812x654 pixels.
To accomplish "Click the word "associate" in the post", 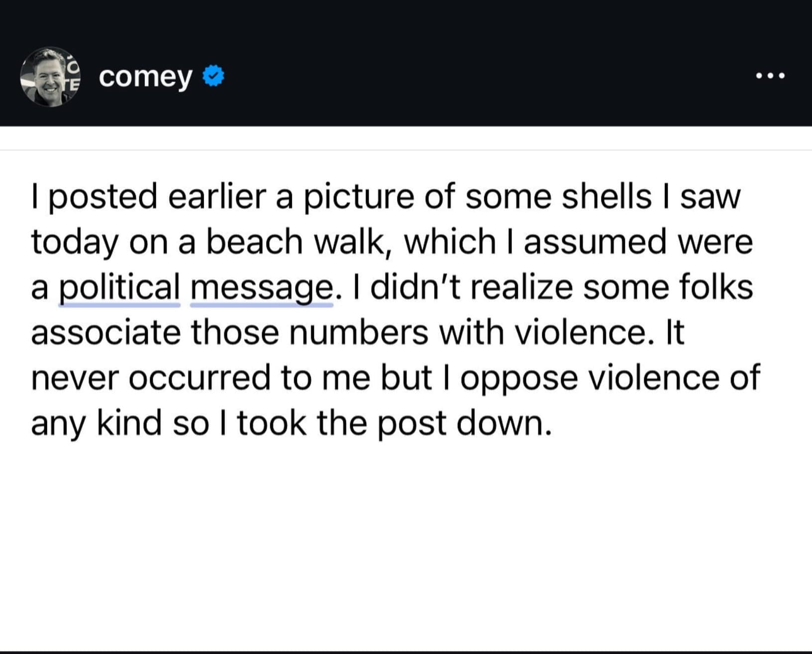I will [106, 332].
